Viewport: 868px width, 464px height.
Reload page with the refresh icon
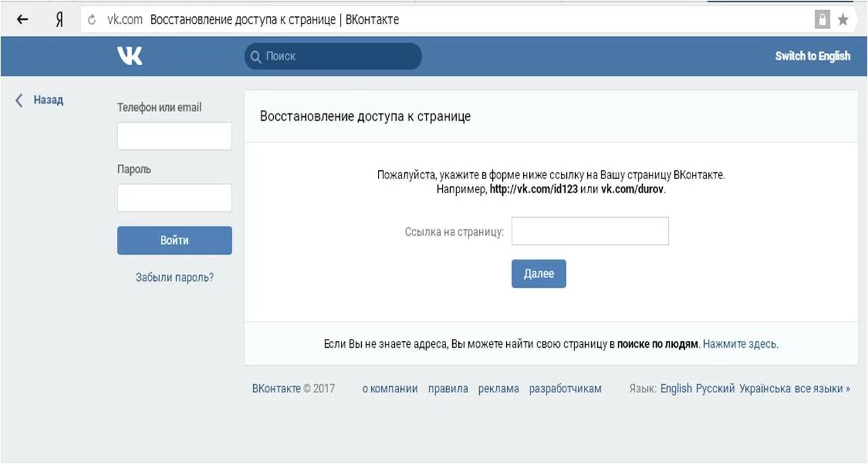point(92,20)
